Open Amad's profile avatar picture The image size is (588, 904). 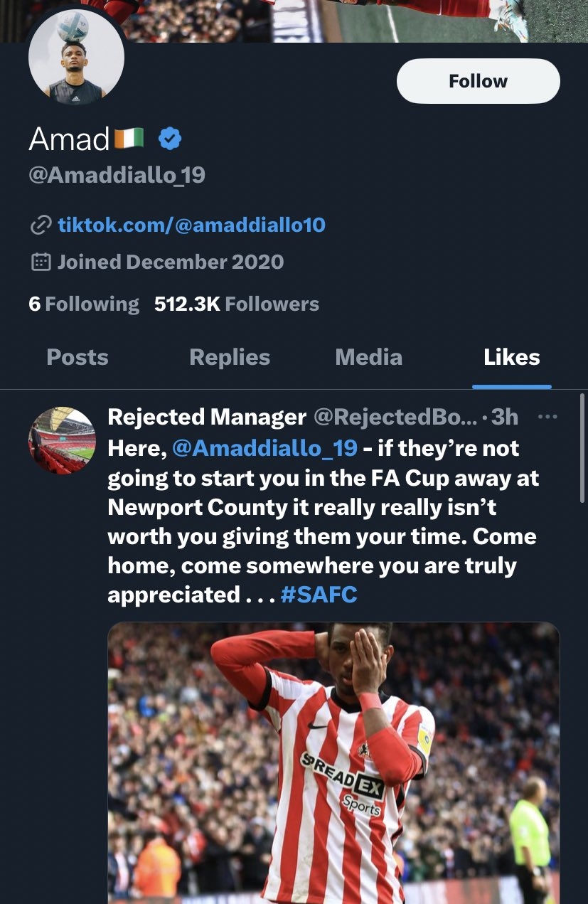76,58
